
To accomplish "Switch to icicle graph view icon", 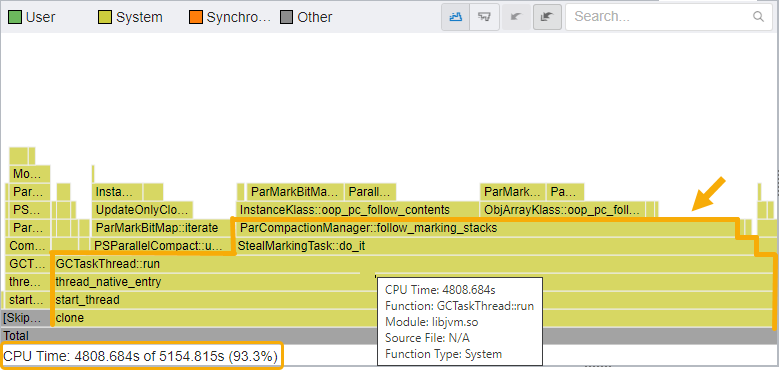I will coord(484,16).
